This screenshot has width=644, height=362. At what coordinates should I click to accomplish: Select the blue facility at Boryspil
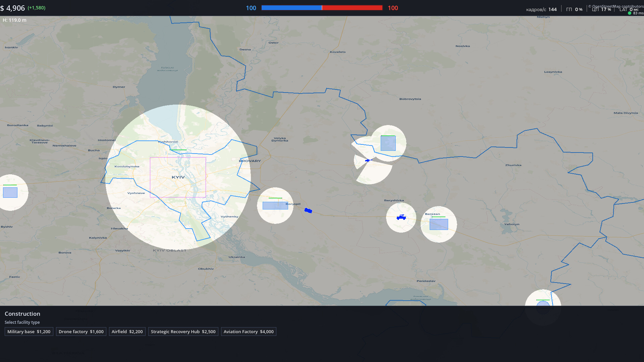275,205
